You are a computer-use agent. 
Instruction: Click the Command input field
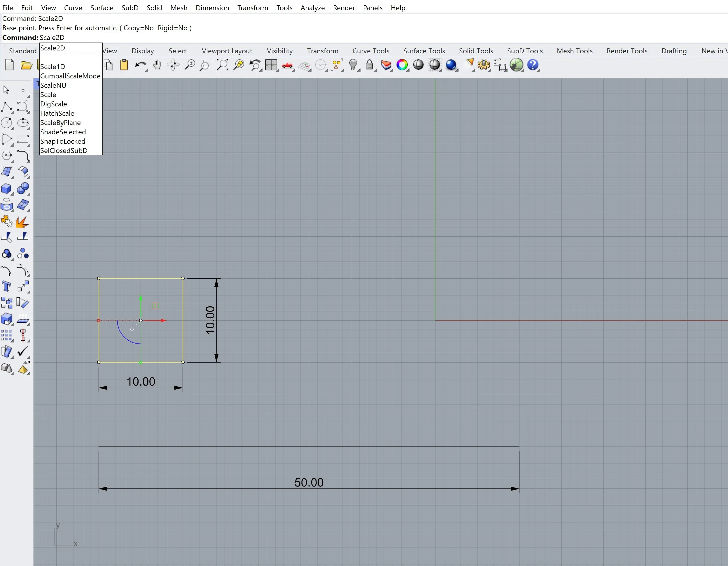point(383,38)
